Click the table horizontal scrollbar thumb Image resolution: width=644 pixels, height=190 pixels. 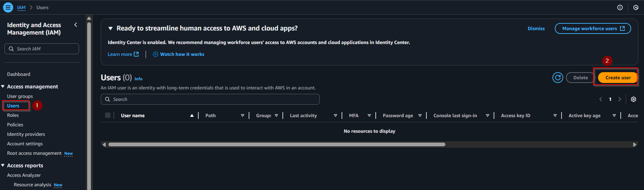point(277,144)
